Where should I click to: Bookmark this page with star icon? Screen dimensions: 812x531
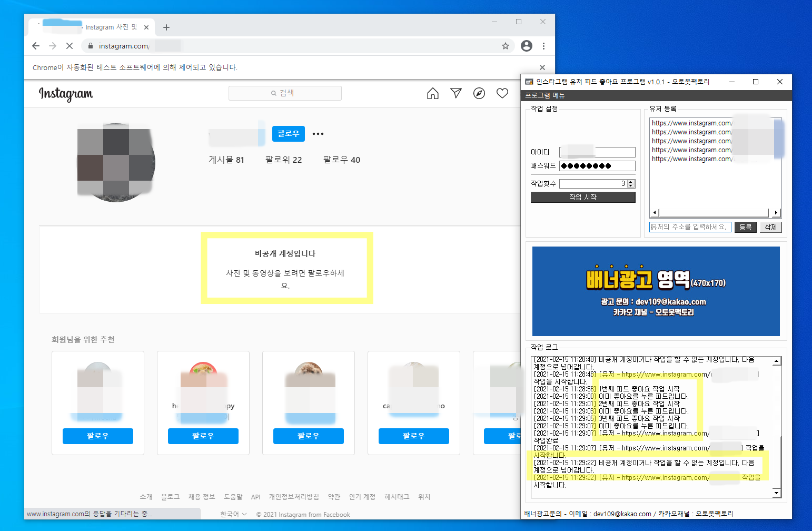tap(506, 46)
